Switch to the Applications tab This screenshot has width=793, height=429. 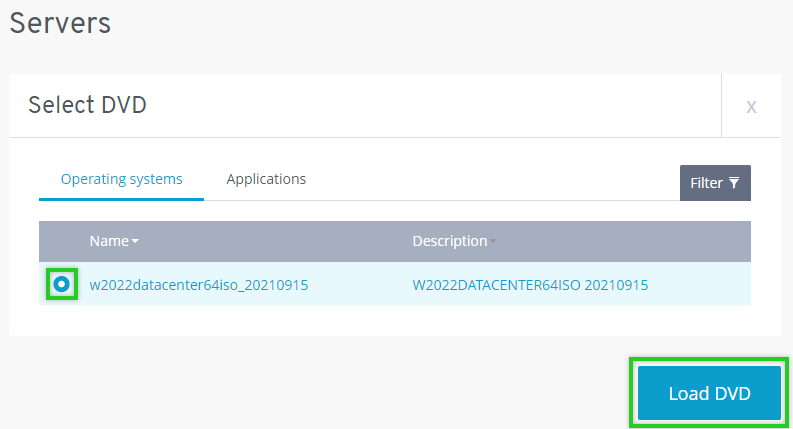click(266, 179)
